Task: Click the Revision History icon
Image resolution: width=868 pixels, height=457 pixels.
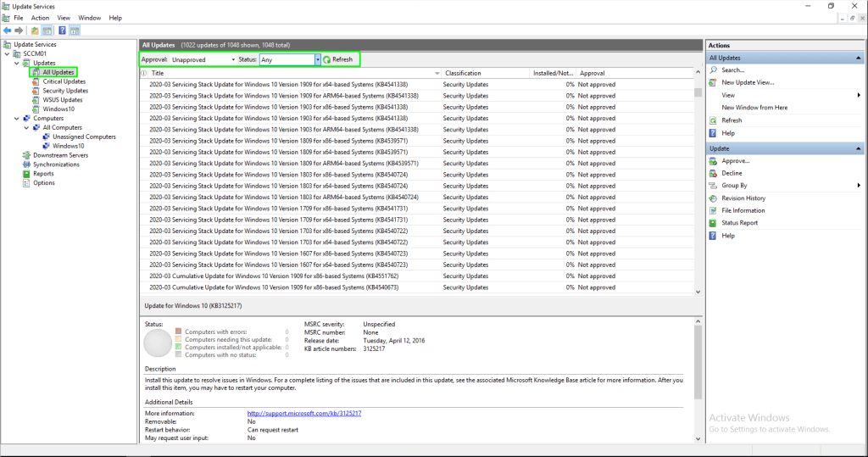Action: point(715,198)
